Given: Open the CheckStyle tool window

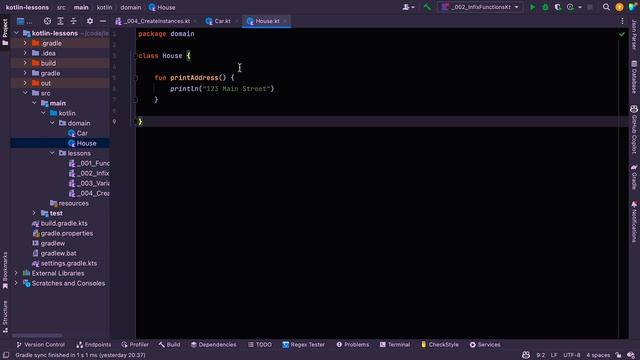Looking at the screenshot, I should 440,345.
